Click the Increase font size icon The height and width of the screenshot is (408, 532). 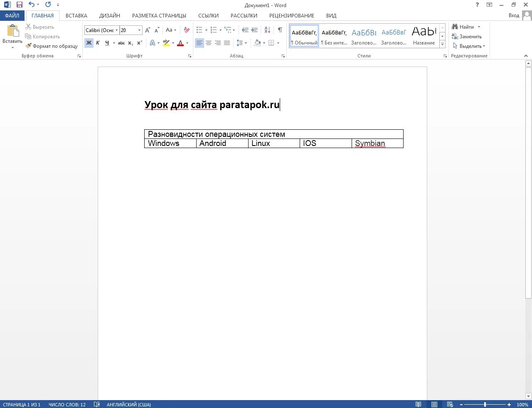[x=148, y=30]
